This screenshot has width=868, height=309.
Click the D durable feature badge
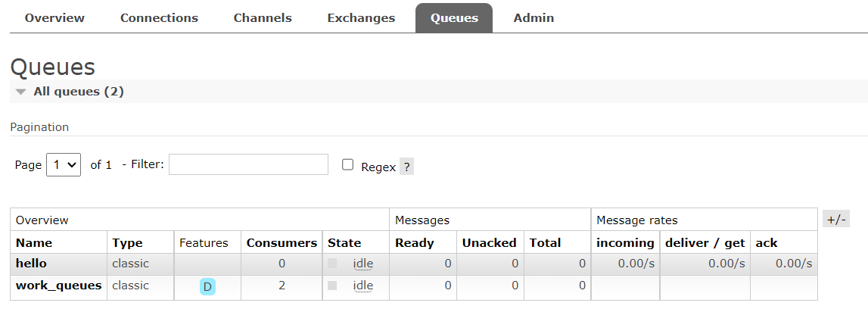tap(207, 287)
